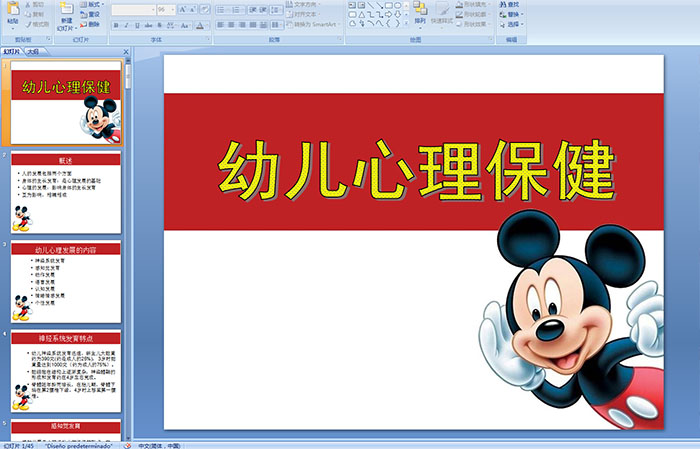Open the Columns dropdown
The width and height of the screenshot is (700, 449).
tap(276, 25)
